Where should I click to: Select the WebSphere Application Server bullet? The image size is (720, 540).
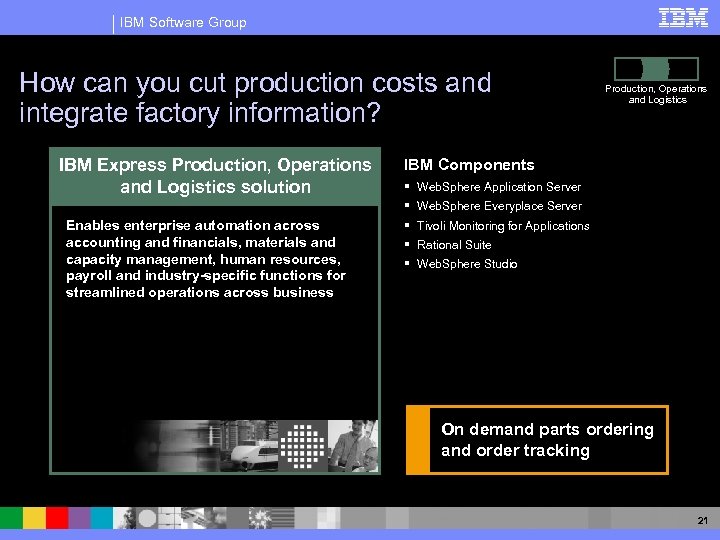(x=499, y=187)
